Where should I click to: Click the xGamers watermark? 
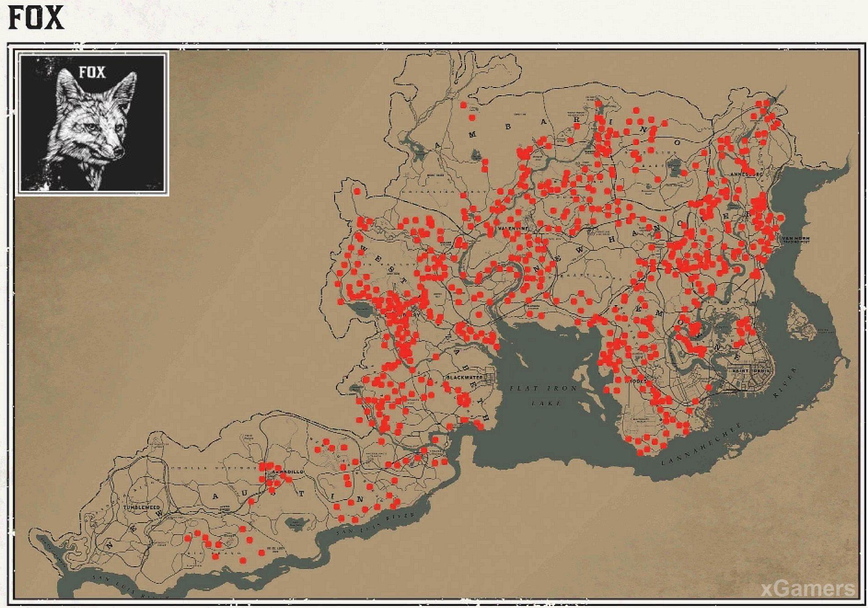click(808, 589)
